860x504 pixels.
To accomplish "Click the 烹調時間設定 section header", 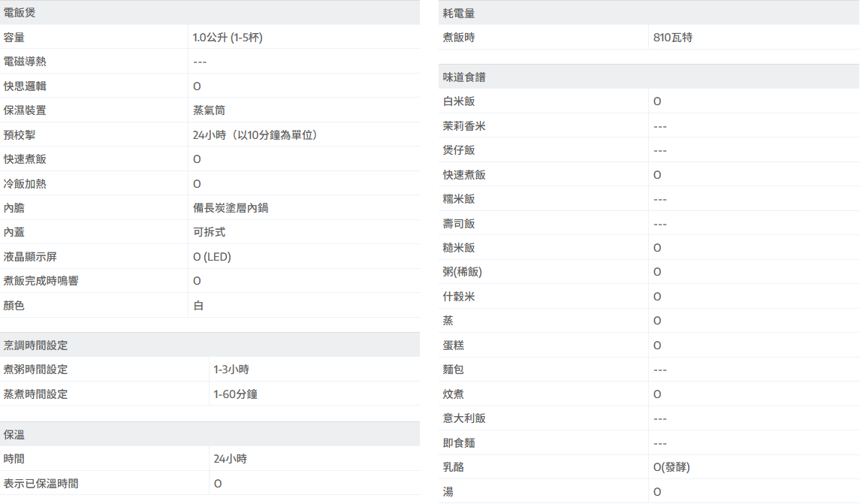I will click(x=35, y=346).
